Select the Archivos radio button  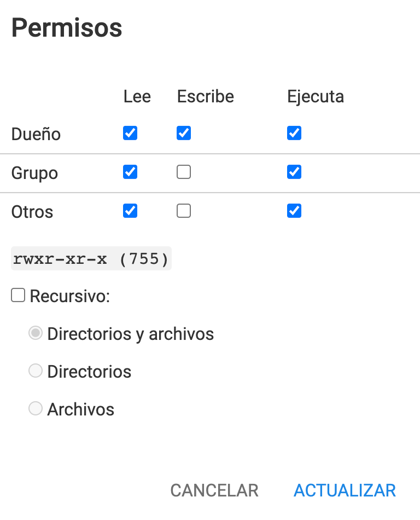tap(36, 408)
